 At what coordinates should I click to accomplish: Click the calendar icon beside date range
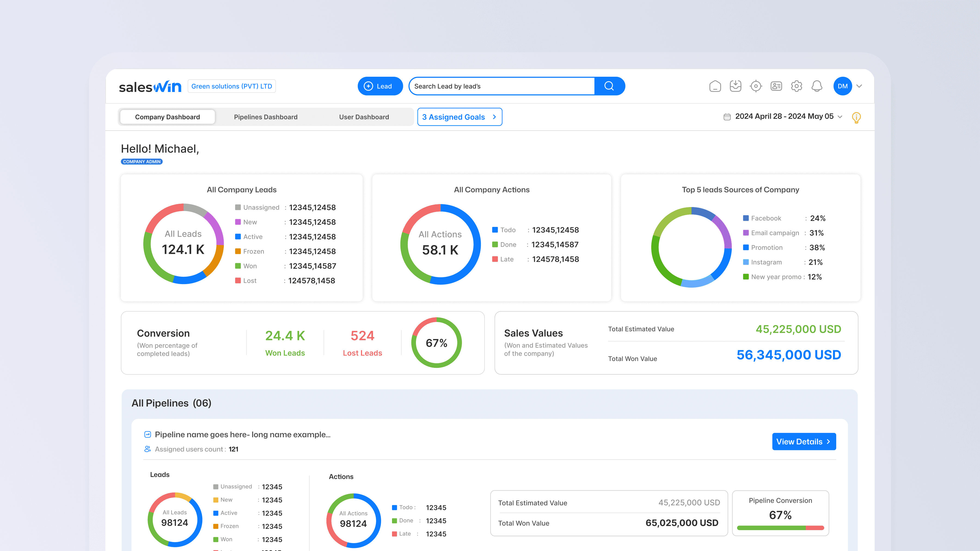[x=727, y=117]
